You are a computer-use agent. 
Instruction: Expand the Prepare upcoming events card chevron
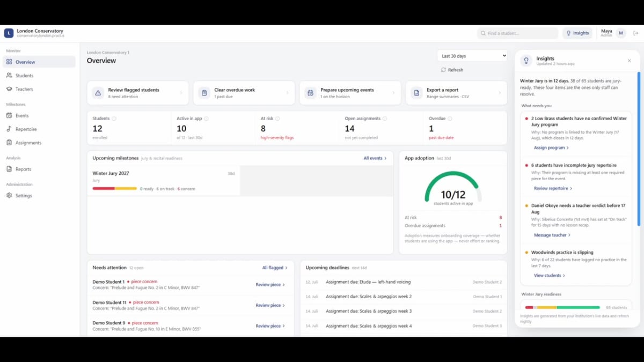(393, 93)
